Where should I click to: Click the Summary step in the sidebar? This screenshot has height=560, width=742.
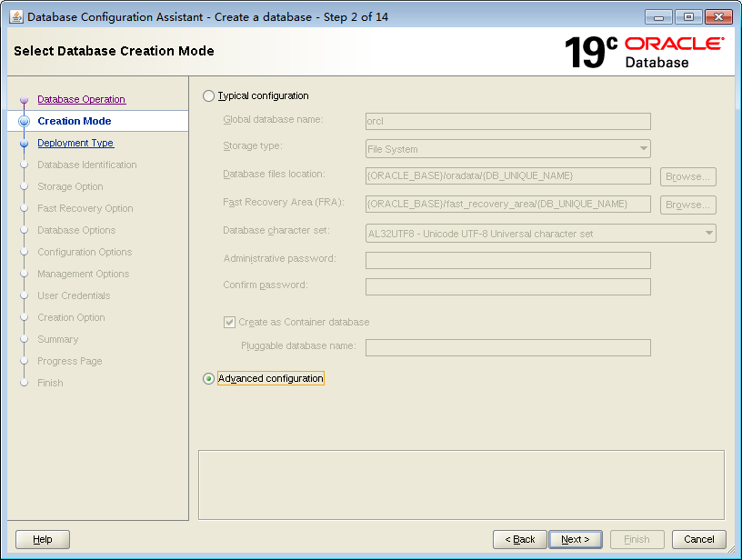coord(57,339)
